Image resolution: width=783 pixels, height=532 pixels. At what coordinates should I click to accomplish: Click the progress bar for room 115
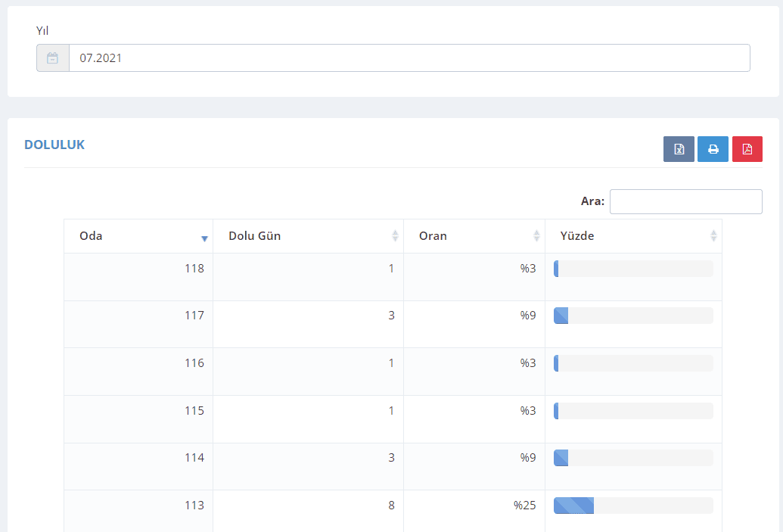pyautogui.click(x=633, y=411)
